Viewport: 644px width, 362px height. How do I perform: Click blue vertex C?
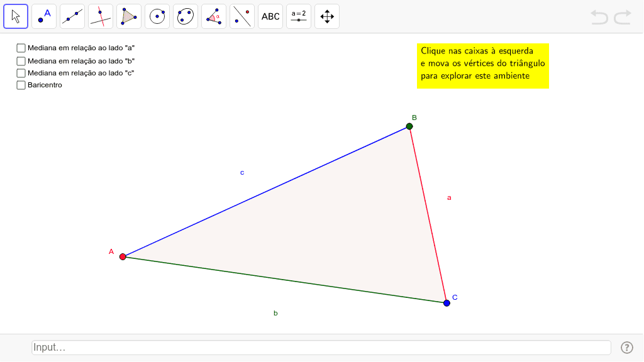[447, 304]
